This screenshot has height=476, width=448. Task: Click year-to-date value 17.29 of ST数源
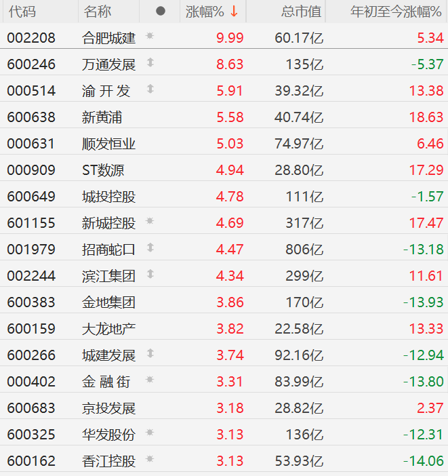click(426, 170)
